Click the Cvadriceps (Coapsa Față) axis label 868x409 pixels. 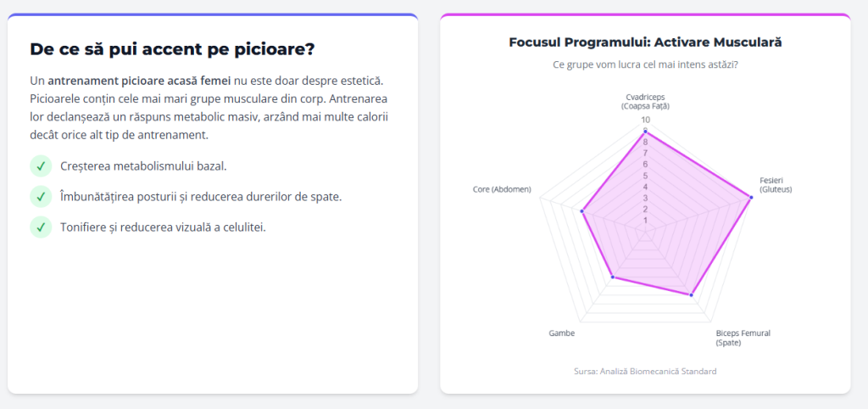645,102
